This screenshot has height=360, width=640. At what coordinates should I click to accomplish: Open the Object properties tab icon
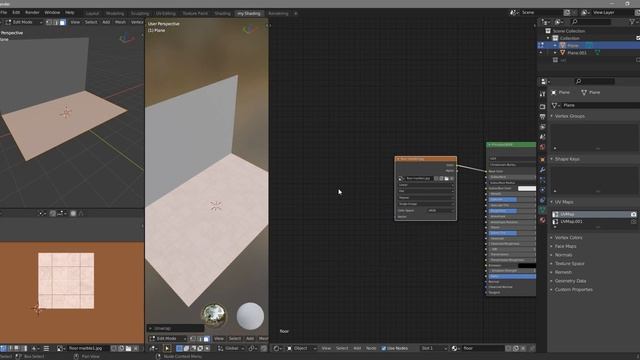(x=542, y=160)
